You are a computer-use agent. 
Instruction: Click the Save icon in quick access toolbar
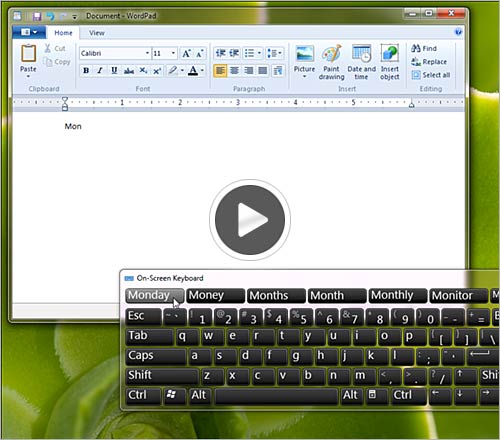point(37,16)
